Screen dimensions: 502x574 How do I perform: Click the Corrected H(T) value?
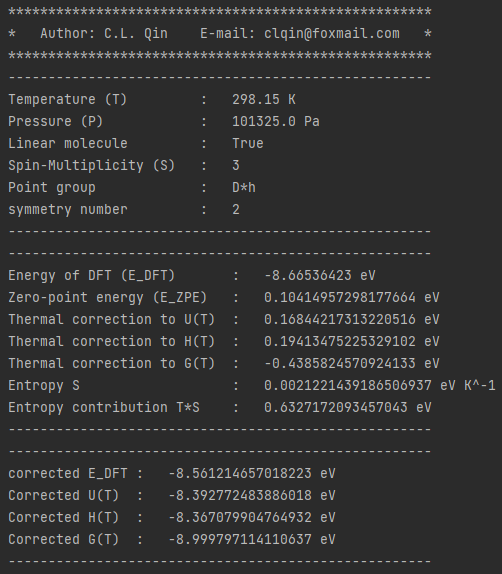pyautogui.click(x=252, y=517)
